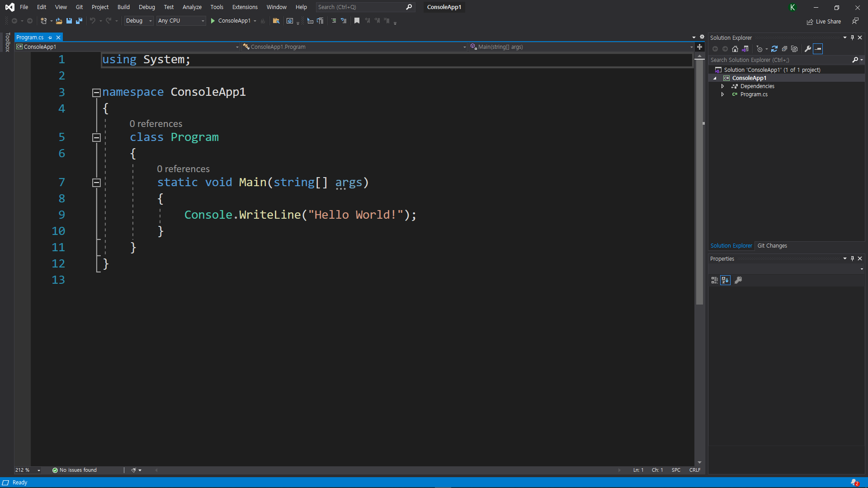Screen dimensions: 868x488
Task: Click the Live Share button
Action: point(824,21)
